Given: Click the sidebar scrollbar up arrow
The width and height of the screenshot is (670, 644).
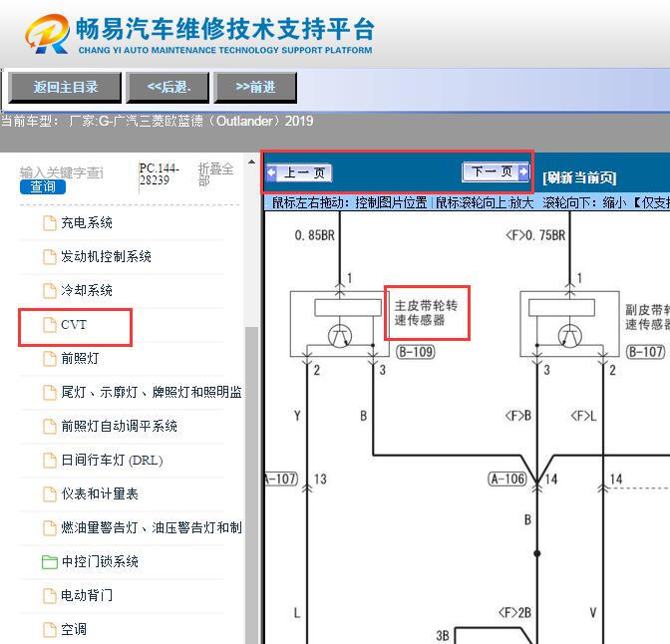Looking at the screenshot, I should (x=251, y=161).
